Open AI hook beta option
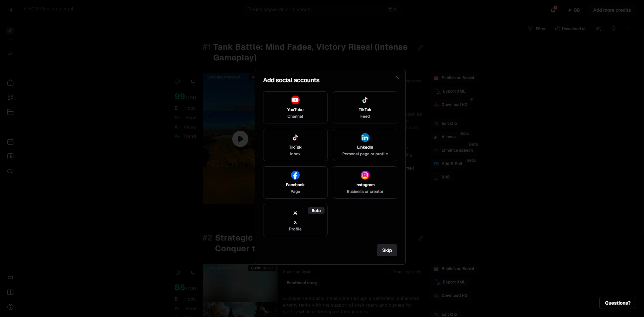The width and height of the screenshot is (644, 317). coord(445,137)
